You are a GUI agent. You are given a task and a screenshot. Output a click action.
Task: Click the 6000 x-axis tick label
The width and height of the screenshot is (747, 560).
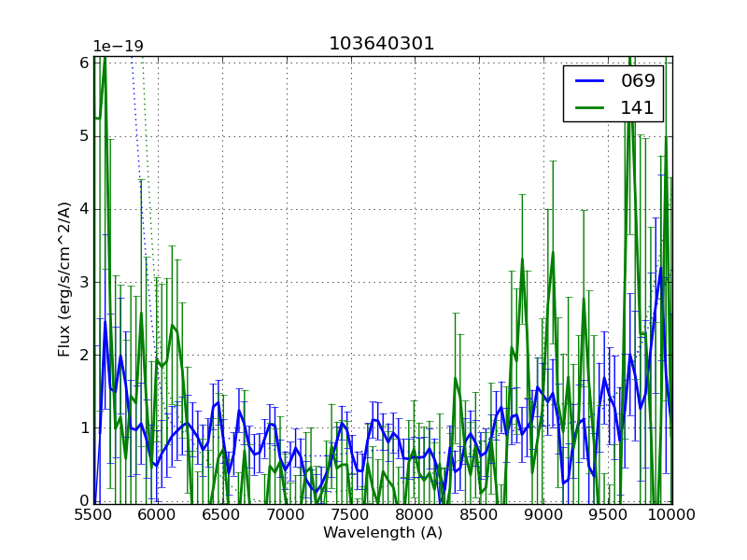pos(158,515)
